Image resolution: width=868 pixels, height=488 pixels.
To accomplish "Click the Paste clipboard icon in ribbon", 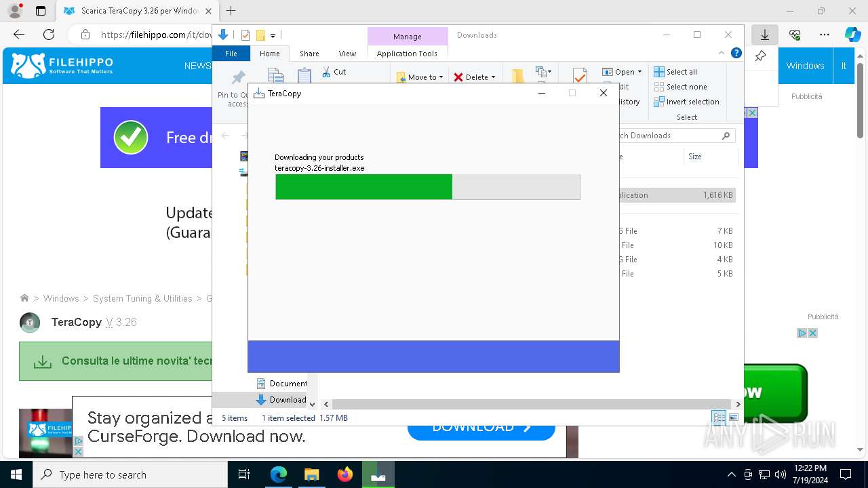I will [304, 76].
